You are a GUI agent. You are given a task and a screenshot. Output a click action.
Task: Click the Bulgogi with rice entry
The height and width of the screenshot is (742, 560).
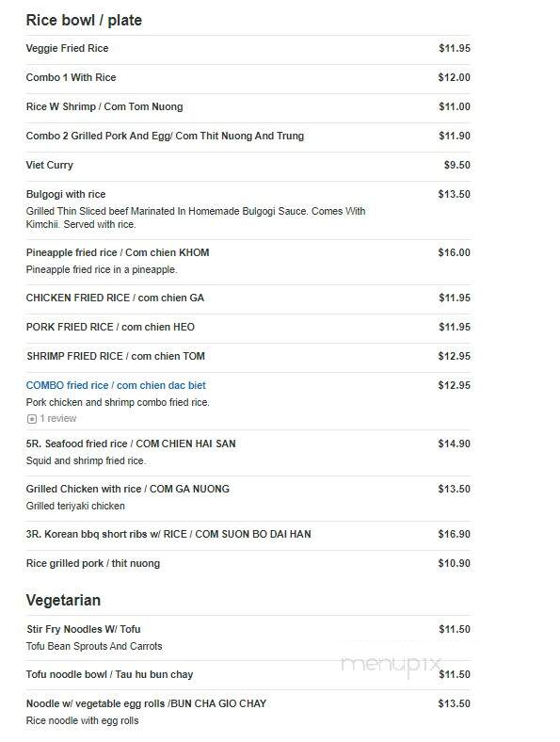(x=66, y=194)
